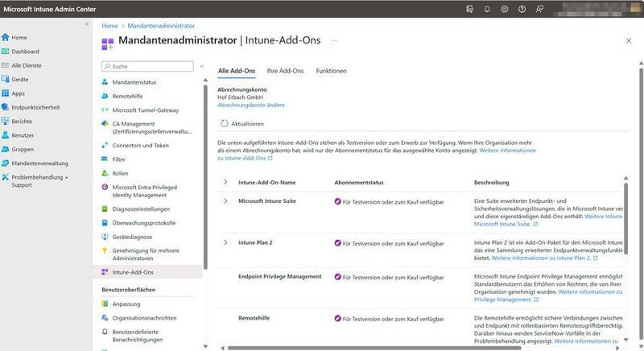The height and width of the screenshot is (351, 644).
Task: Click the Berichte icon in sidebar
Action: click(6, 121)
